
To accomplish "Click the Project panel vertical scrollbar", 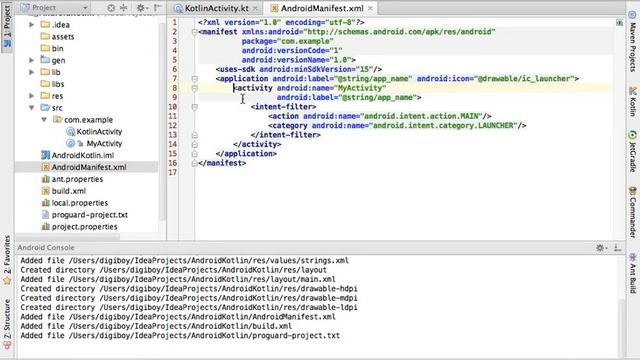I will coord(162,122).
